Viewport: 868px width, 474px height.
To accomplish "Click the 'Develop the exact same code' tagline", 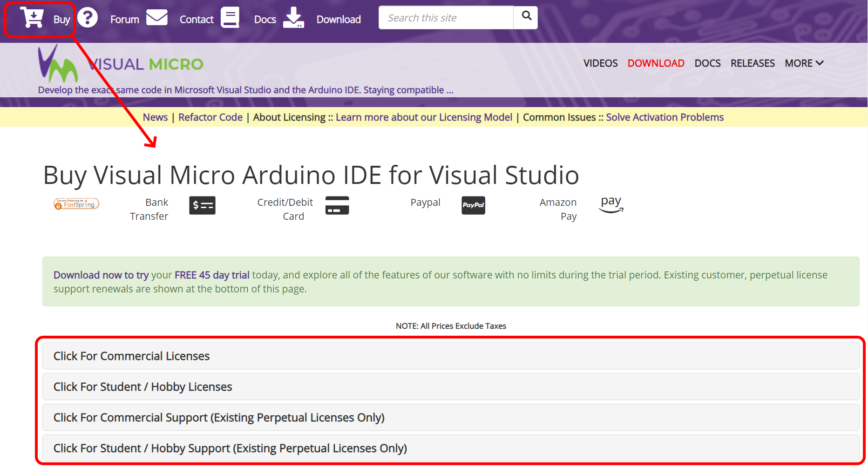I will (x=246, y=90).
